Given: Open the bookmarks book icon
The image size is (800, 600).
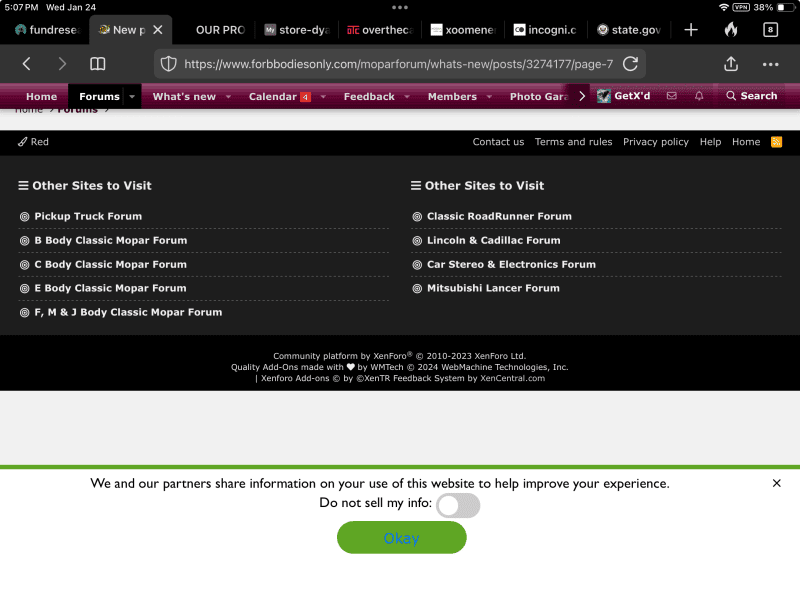Looking at the screenshot, I should point(97,64).
